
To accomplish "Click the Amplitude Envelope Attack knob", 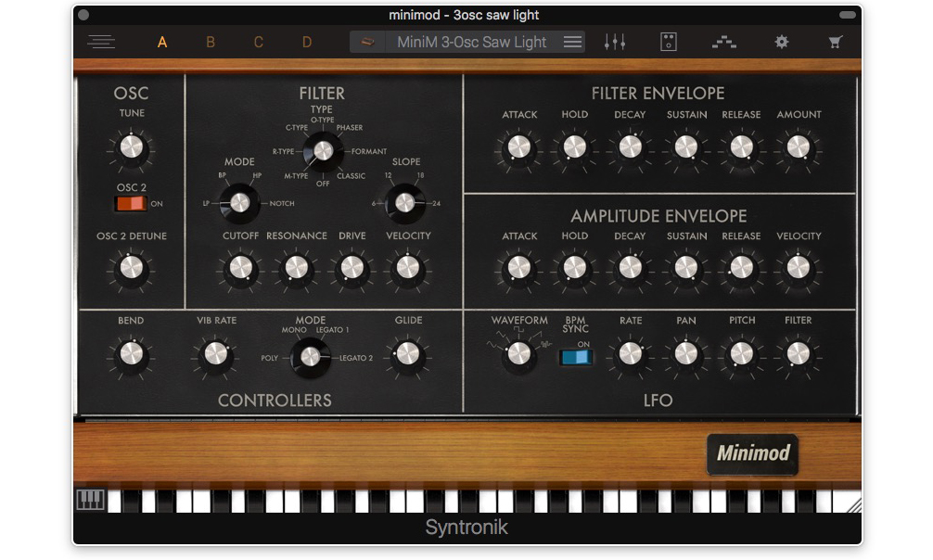I will tap(518, 268).
